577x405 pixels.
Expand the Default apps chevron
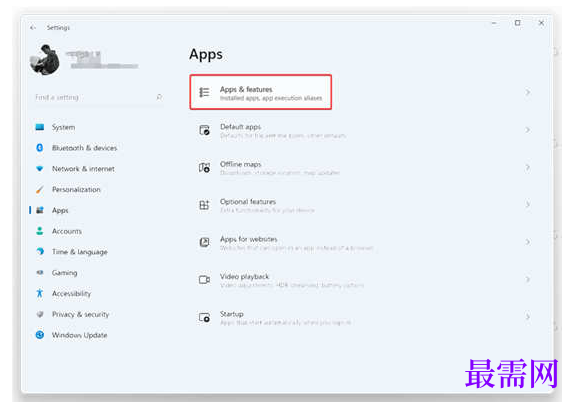pos(527,130)
